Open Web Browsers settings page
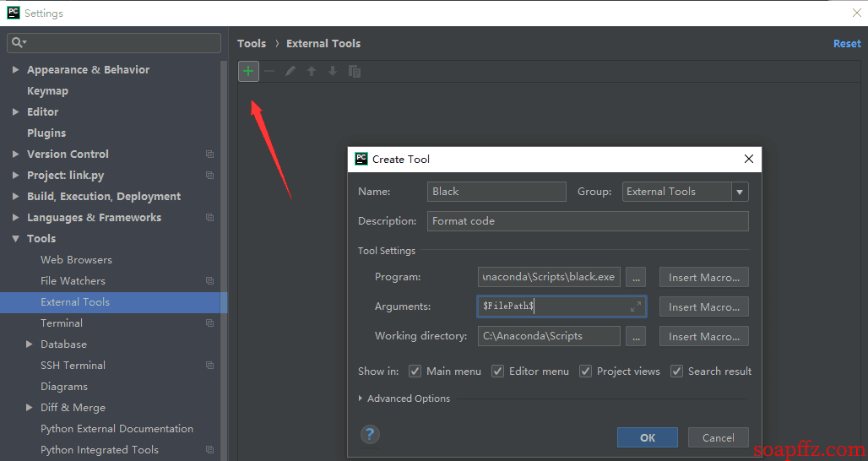 tap(76, 259)
